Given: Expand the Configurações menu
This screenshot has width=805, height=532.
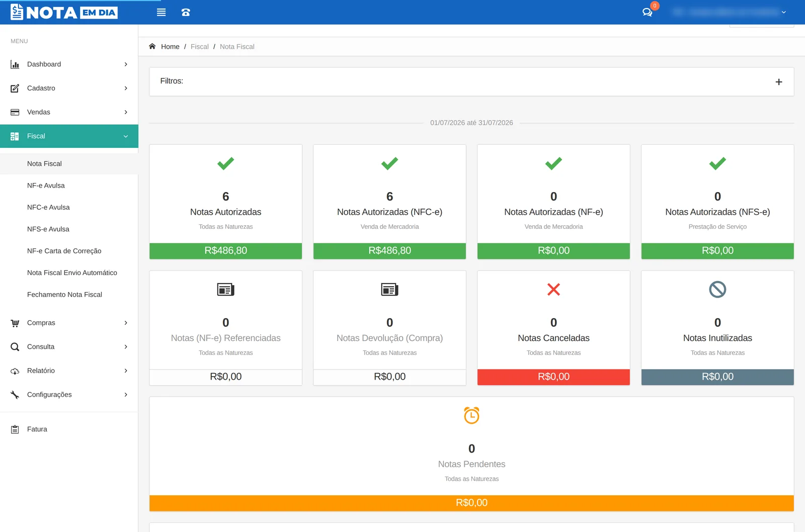Looking at the screenshot, I should [69, 395].
